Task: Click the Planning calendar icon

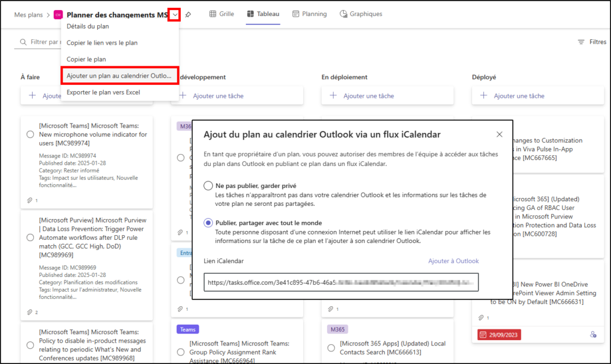Action: (296, 14)
